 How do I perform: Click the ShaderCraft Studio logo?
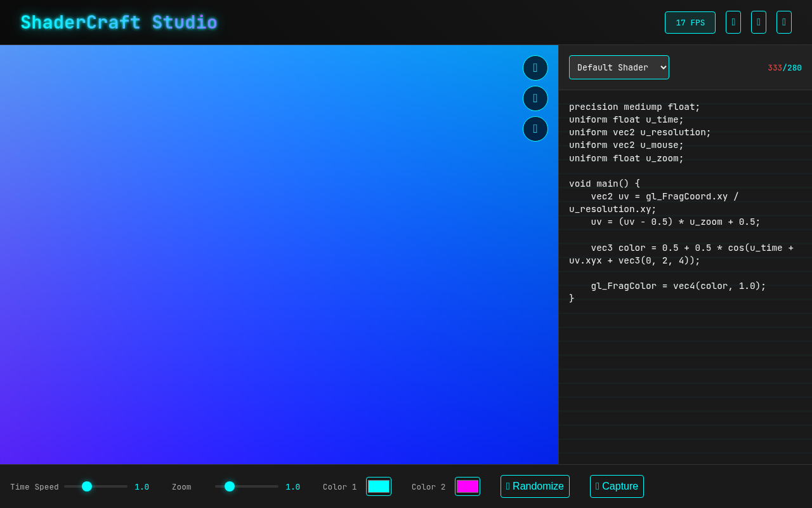[118, 22]
